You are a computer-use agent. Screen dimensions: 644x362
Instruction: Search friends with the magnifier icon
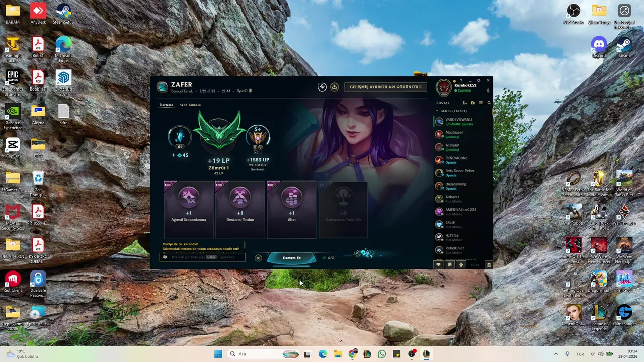(489, 103)
